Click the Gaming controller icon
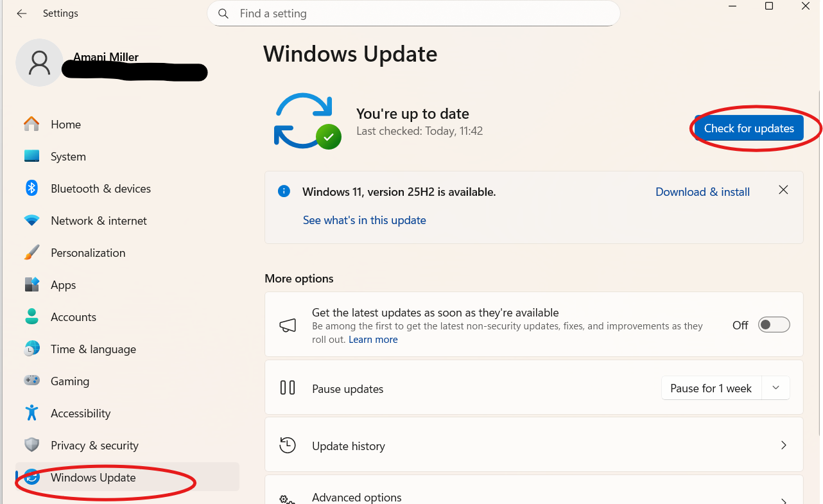 coord(31,381)
